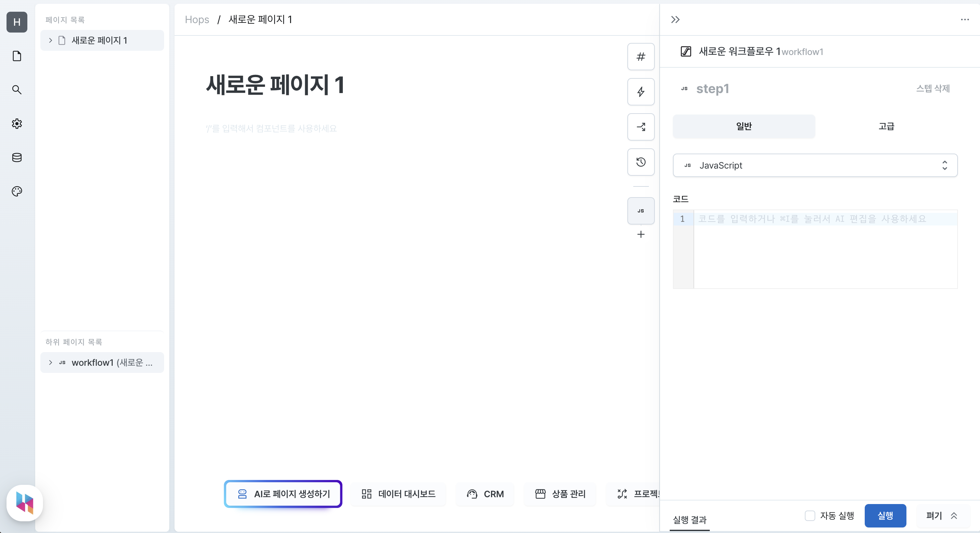Click into the code editor input
This screenshot has height=533, width=980.
click(826, 249)
